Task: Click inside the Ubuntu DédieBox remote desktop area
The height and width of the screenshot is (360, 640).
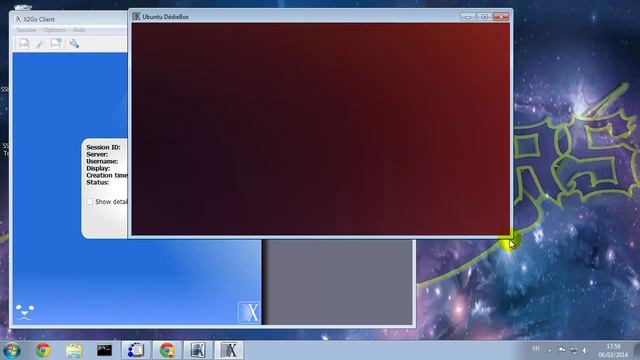Action: coord(321,129)
